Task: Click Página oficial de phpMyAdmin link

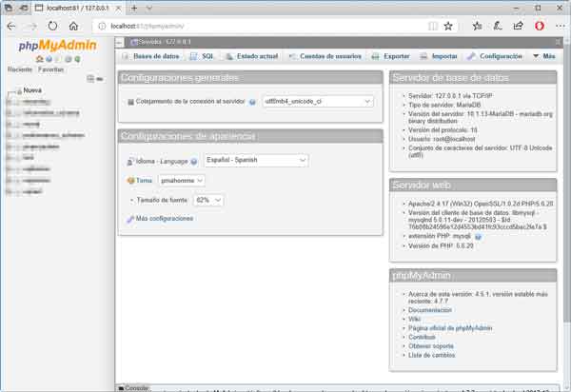Action: tap(450, 328)
